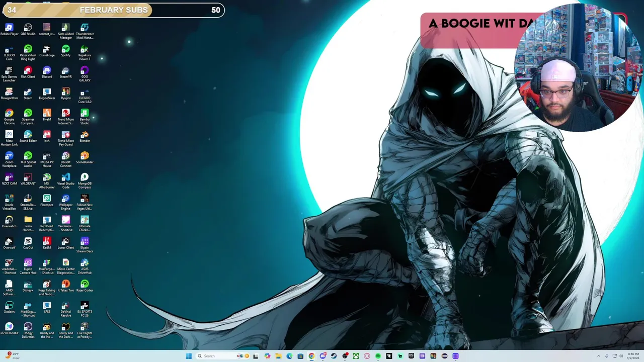Select the FiveM desktop icon
Viewport: 644px width, 362px height.
click(x=47, y=115)
